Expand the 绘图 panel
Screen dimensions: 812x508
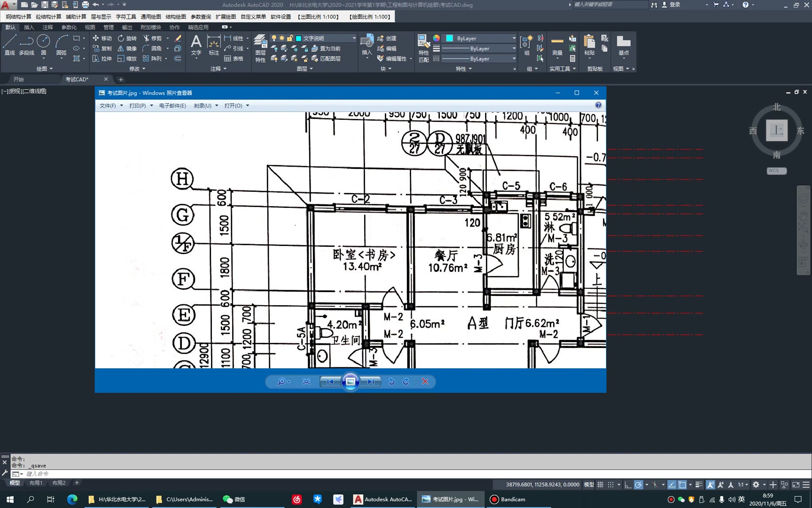coord(45,69)
